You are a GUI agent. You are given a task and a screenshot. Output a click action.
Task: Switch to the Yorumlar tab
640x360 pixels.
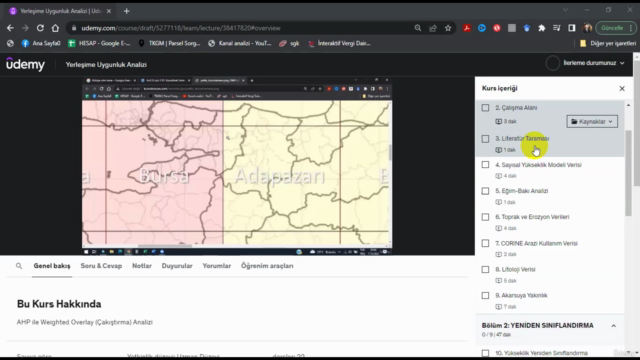point(217,266)
